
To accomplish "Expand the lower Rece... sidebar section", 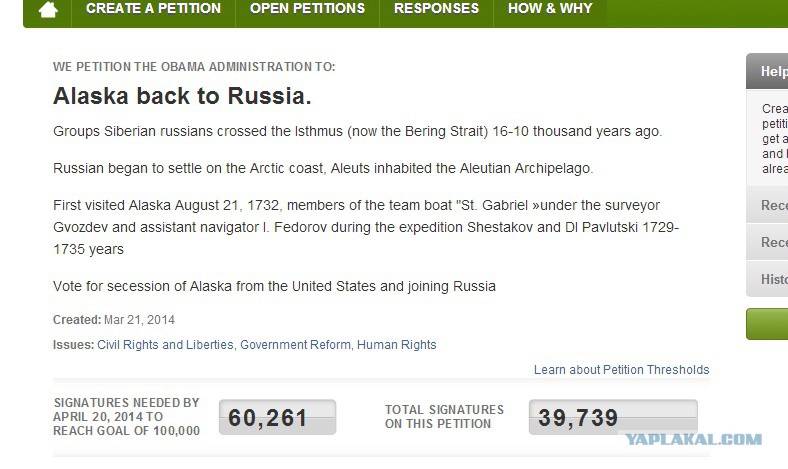I will pos(767,242).
